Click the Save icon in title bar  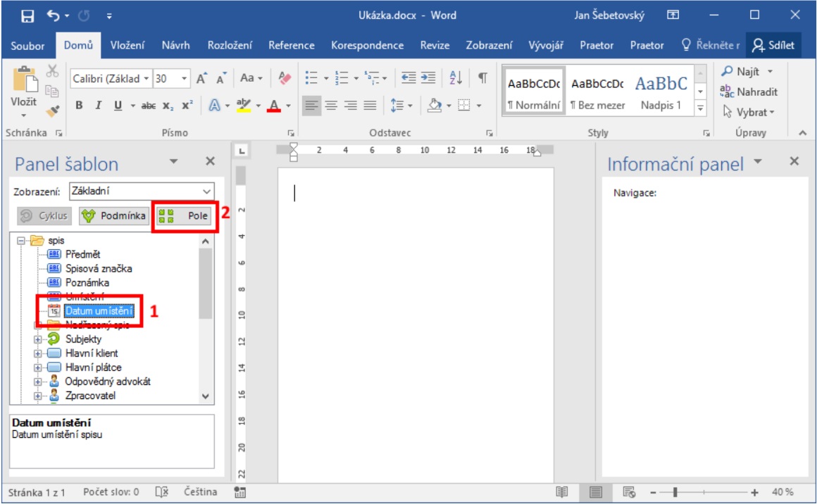pyautogui.click(x=27, y=15)
